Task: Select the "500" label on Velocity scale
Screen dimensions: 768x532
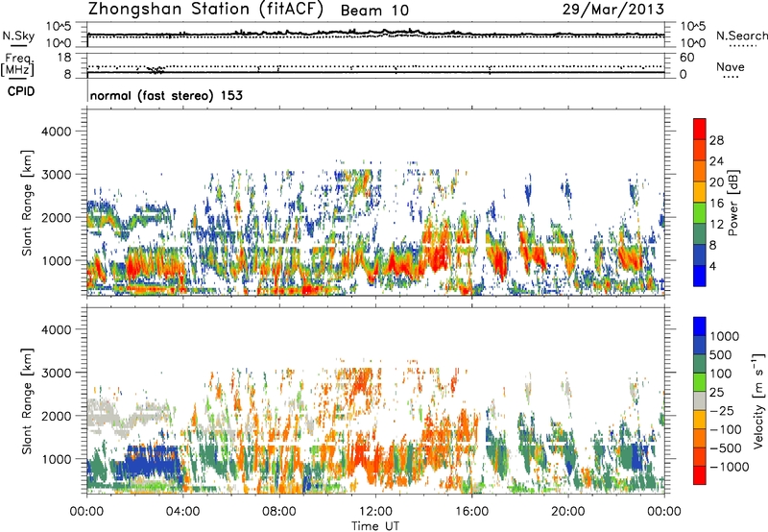Action: pyautogui.click(x=720, y=355)
